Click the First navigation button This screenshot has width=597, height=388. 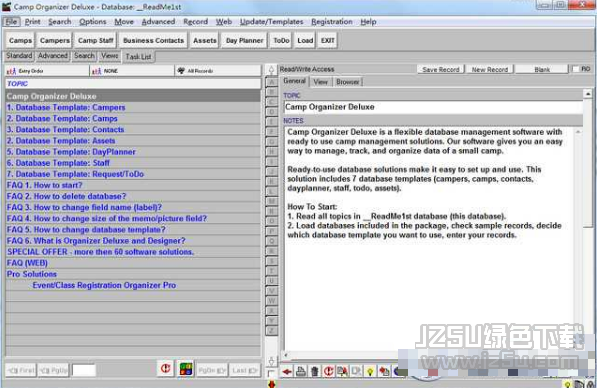pos(21,370)
